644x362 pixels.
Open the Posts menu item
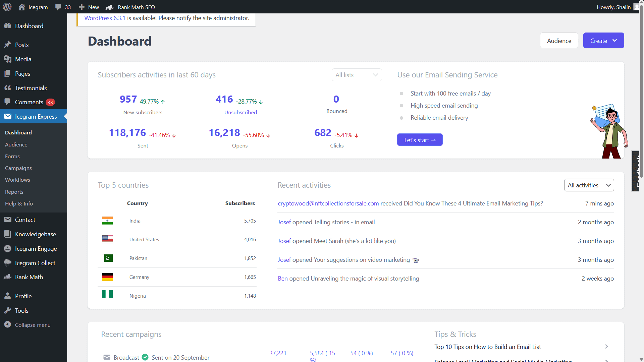(22, 45)
